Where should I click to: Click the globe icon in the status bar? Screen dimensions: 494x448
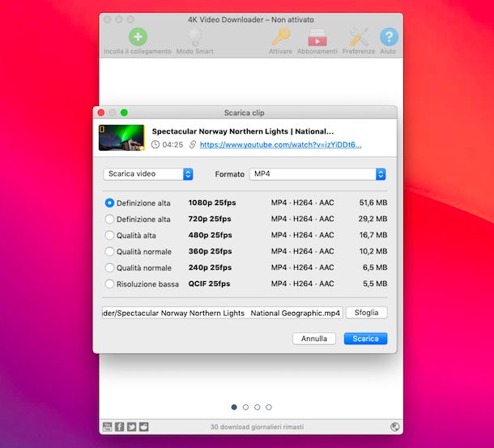[394, 427]
